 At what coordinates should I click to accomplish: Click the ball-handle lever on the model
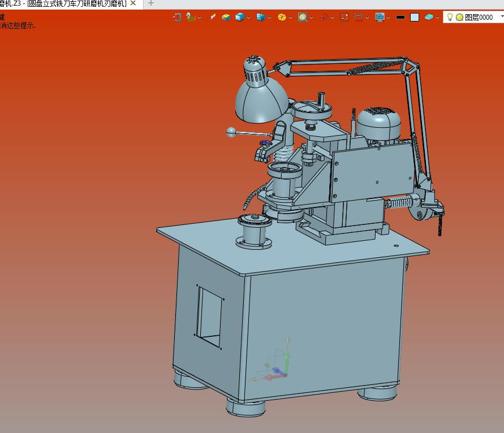coord(248,132)
